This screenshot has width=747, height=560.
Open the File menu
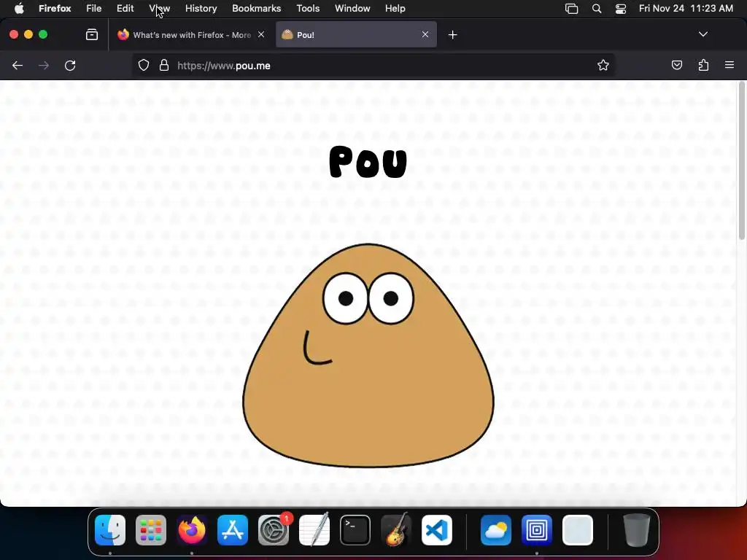94,8
